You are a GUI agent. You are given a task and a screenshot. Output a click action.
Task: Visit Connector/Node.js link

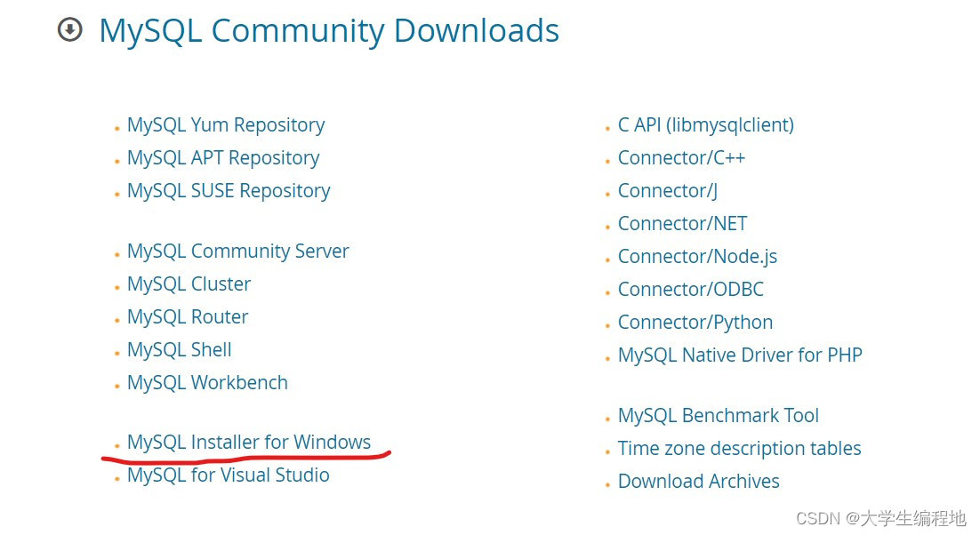697,257
